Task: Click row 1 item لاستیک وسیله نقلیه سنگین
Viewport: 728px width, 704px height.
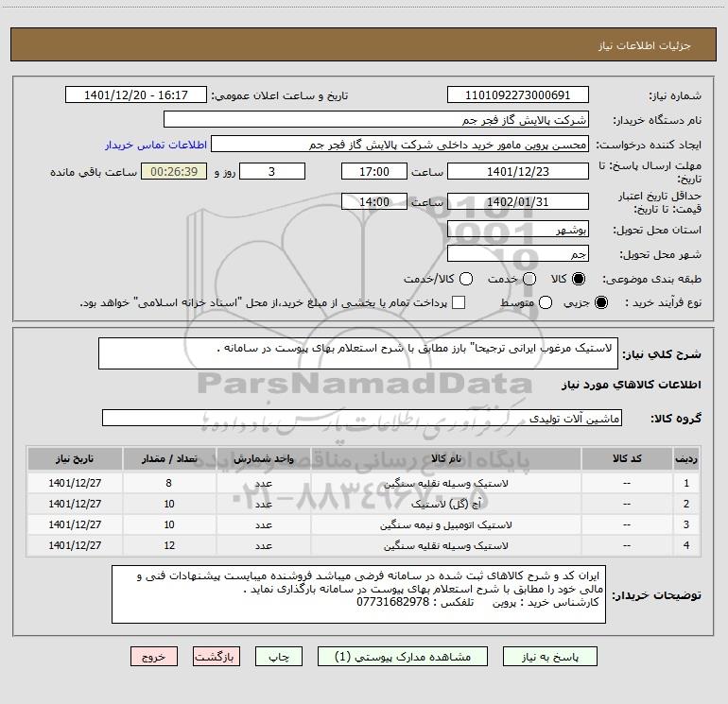Action: tap(445, 483)
